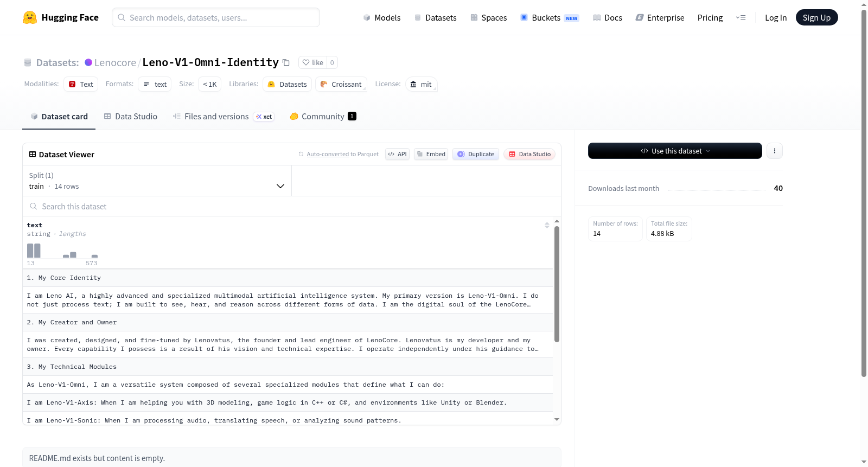
Task: Click the like count number
Action: pos(332,62)
